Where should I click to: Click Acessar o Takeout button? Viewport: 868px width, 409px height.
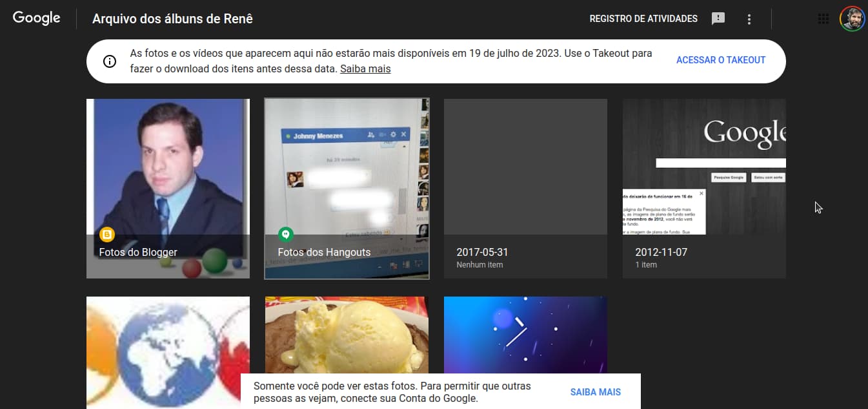pos(720,60)
